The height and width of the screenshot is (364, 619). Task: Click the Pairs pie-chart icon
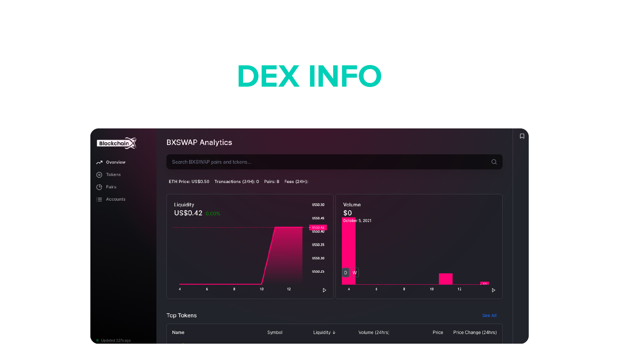pyautogui.click(x=99, y=187)
